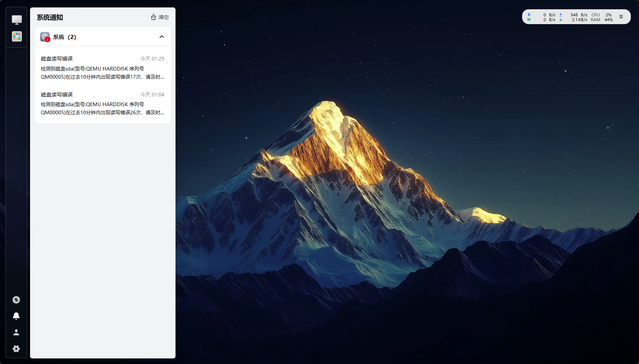Click the disk write W indicator
Image resolution: width=639 pixels, height=364 pixels.
[529, 20]
